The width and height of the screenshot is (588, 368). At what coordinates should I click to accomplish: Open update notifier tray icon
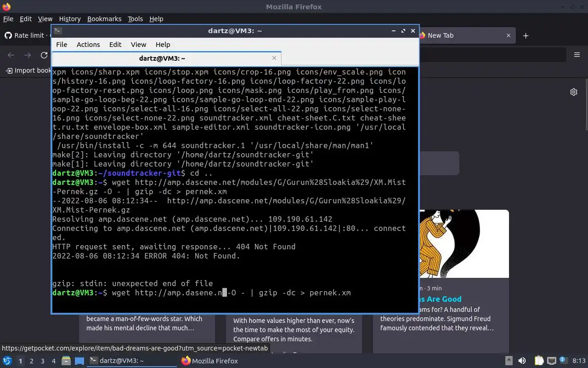click(563, 361)
